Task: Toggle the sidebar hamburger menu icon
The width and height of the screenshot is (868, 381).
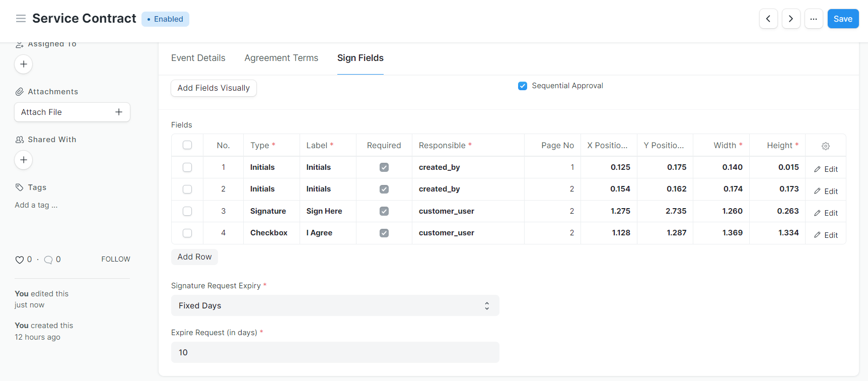Action: tap(21, 19)
